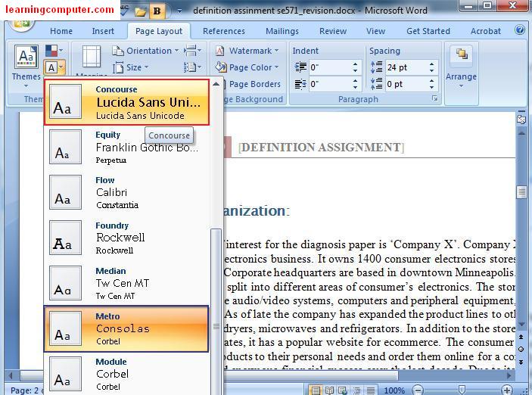Open the Line Numbers dropdown icon
Image resolution: width=532 pixels, height=395 pixels.
point(192,67)
